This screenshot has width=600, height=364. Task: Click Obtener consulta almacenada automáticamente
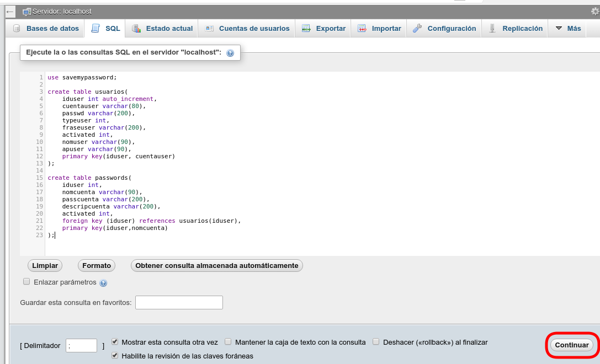coord(216,266)
